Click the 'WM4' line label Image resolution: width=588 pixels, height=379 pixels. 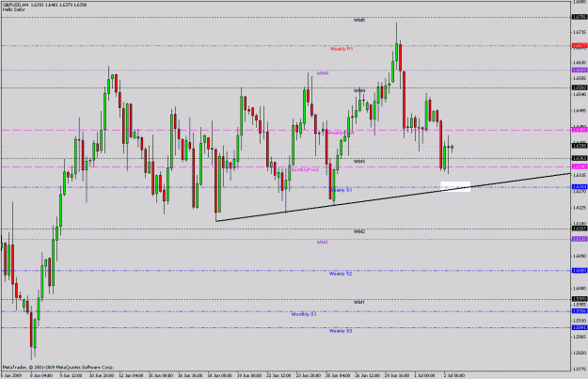(x=359, y=90)
